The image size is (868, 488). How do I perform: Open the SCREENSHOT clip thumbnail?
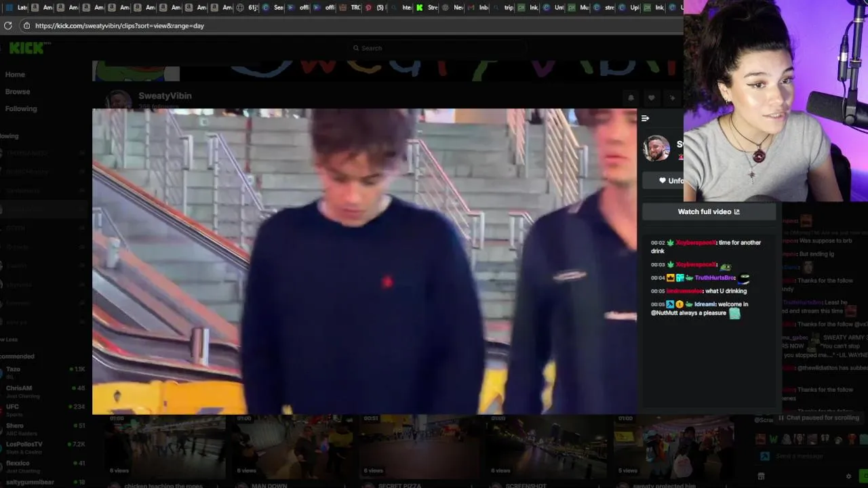548,446
